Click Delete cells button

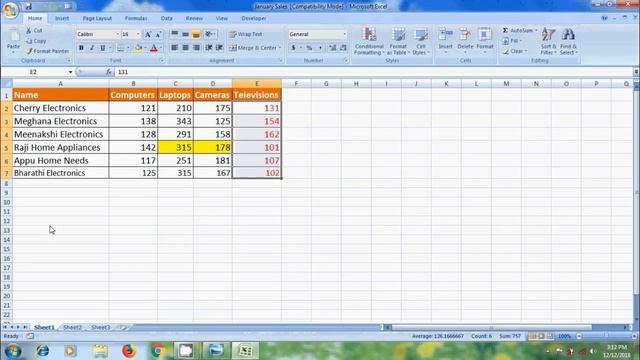coord(465,41)
